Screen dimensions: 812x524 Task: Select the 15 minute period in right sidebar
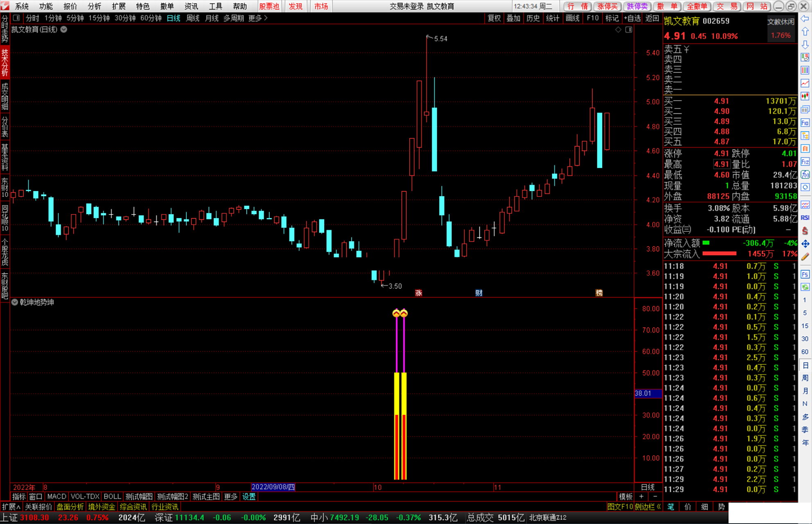(805, 326)
